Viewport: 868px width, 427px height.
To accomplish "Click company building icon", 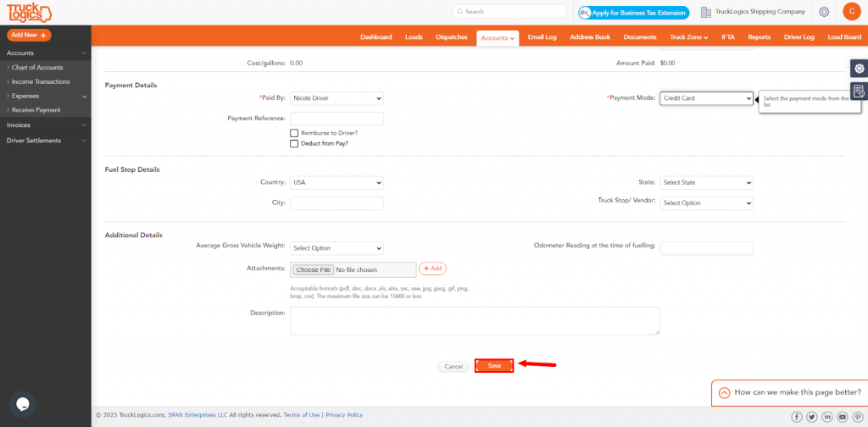I will point(705,12).
